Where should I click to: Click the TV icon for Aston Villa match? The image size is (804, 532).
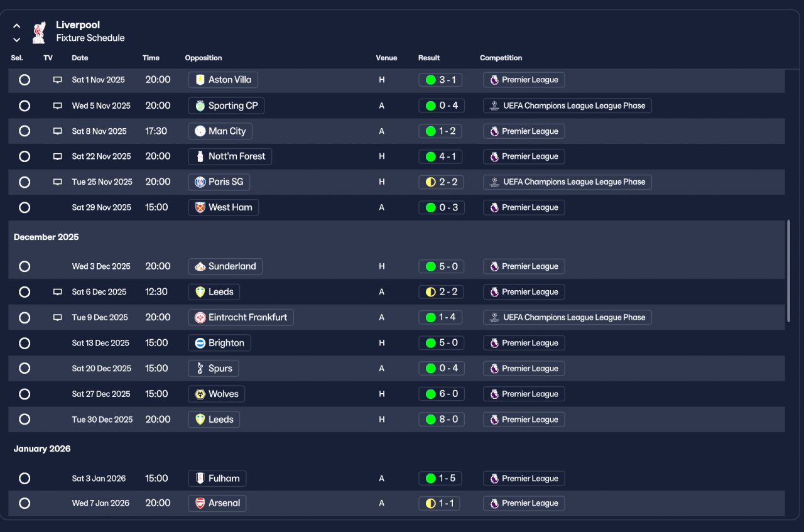[58, 80]
